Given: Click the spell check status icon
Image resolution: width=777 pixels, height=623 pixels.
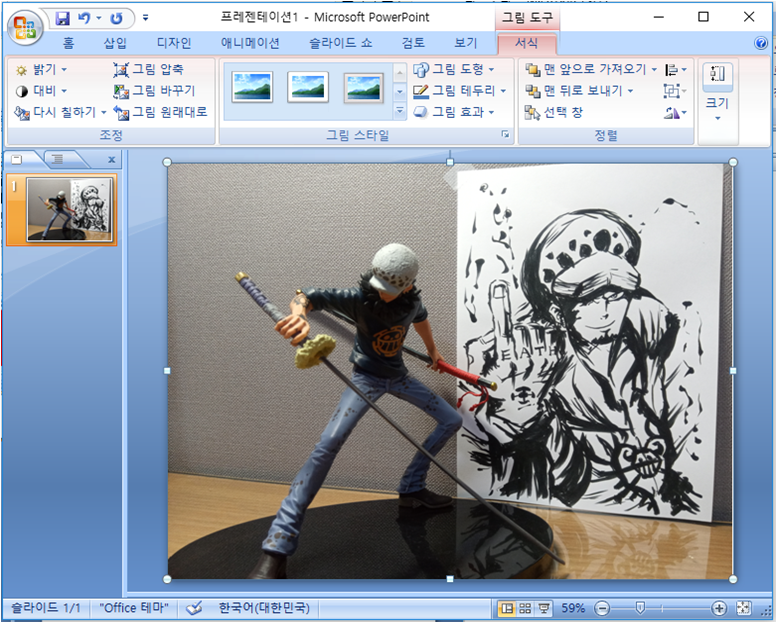Looking at the screenshot, I should [x=194, y=608].
